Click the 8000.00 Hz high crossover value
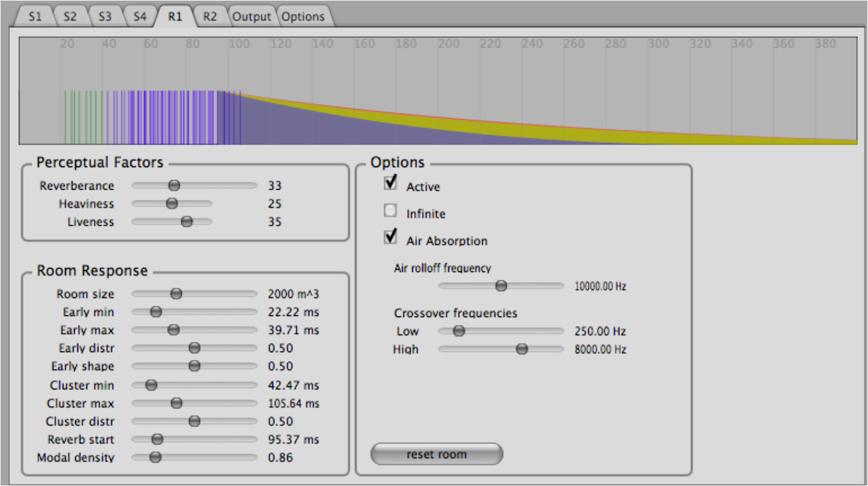Viewport: 868px width, 486px height. click(600, 349)
